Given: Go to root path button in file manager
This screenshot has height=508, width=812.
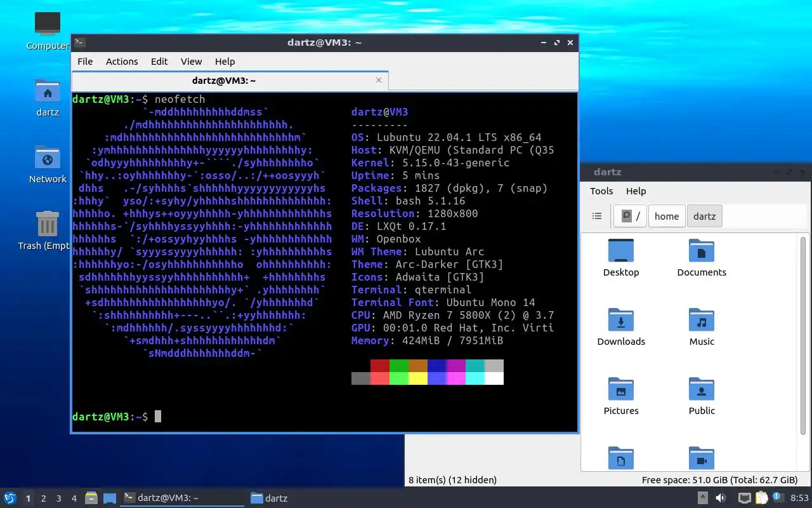Looking at the screenshot, I should 631,216.
